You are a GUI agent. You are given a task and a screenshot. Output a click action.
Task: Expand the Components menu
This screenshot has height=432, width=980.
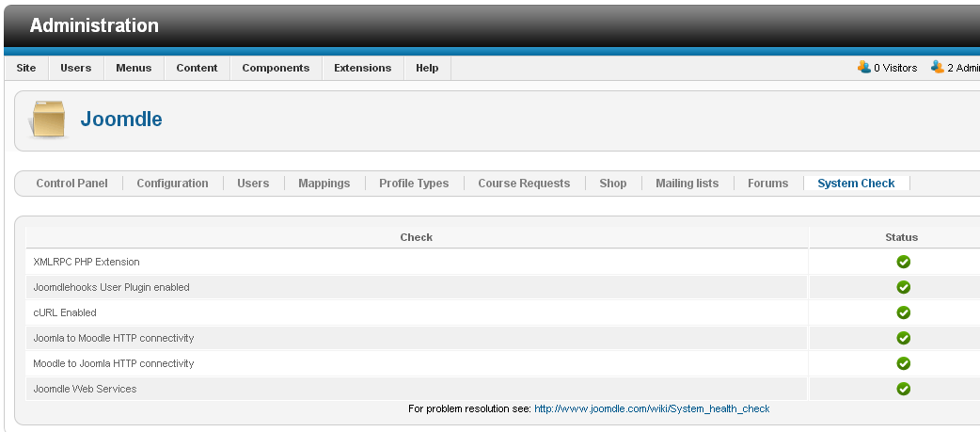276,68
